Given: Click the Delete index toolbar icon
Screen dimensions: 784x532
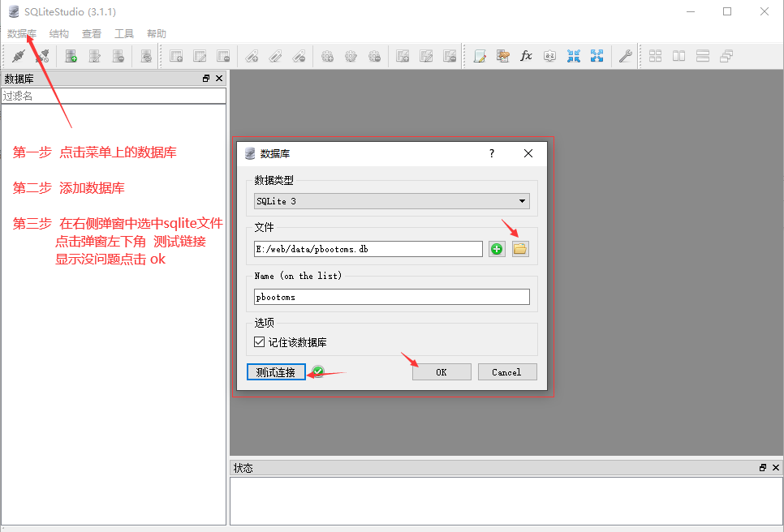Looking at the screenshot, I should pos(299,56).
